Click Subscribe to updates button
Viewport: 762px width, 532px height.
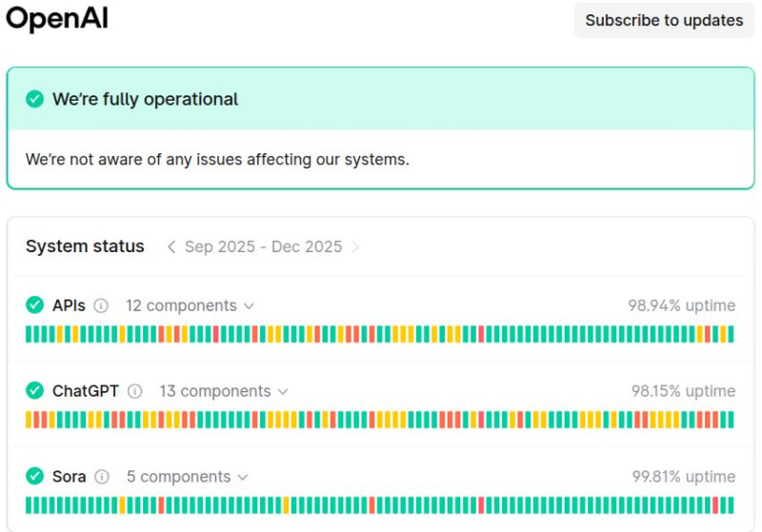pyautogui.click(x=664, y=20)
